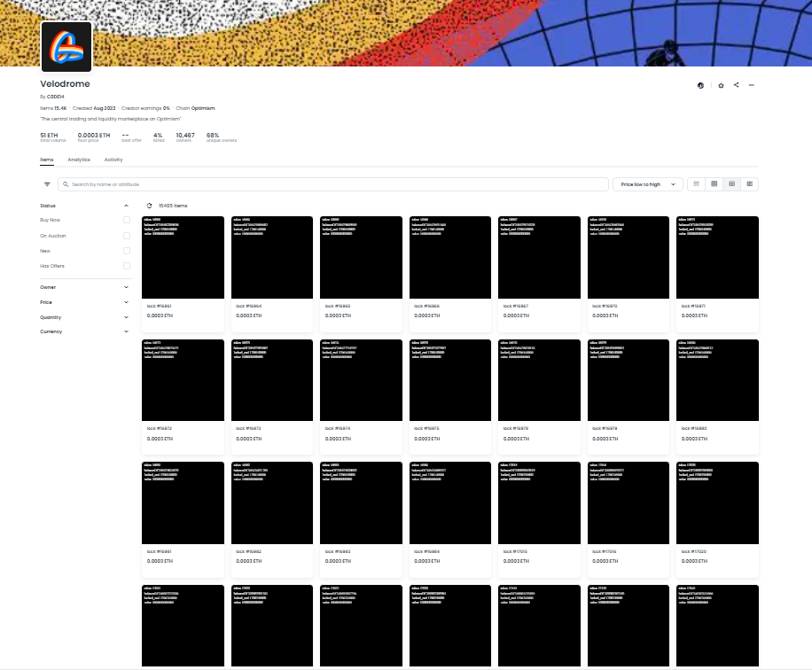
Task: Click the lock #17016 item name
Action: (x=605, y=551)
